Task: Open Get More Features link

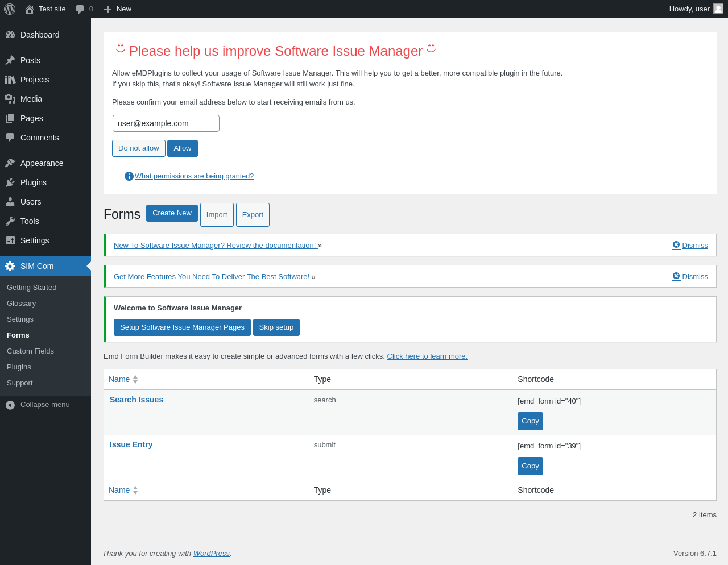Action: (212, 277)
